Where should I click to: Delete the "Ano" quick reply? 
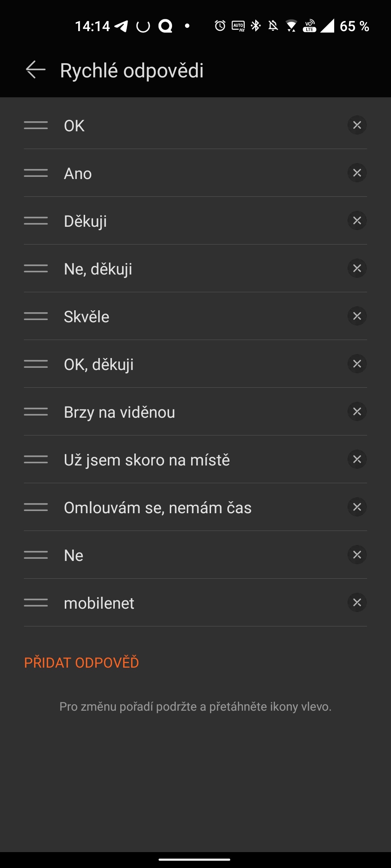[x=357, y=173]
